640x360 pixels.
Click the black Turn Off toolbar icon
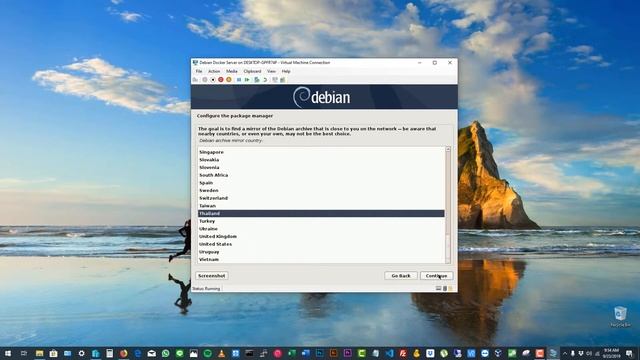(x=213, y=80)
